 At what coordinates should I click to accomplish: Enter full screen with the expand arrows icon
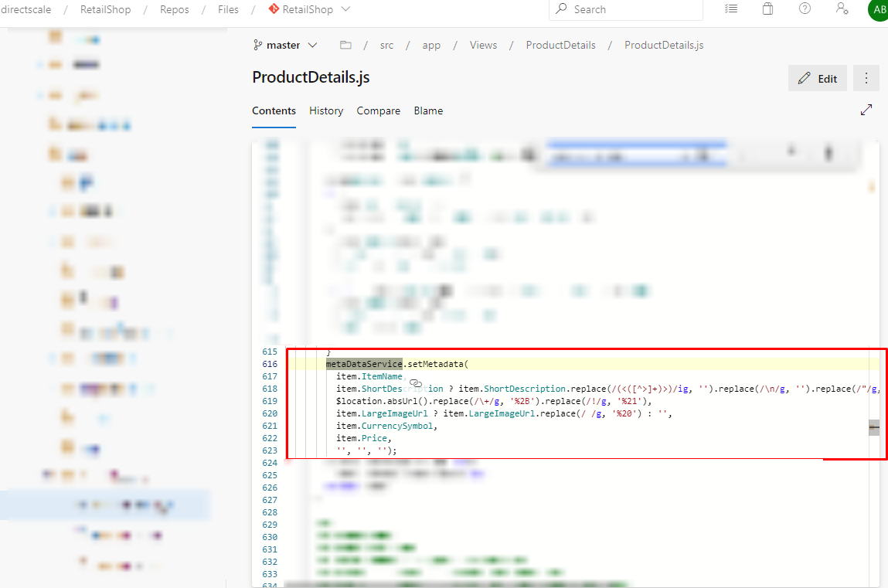pos(866,110)
